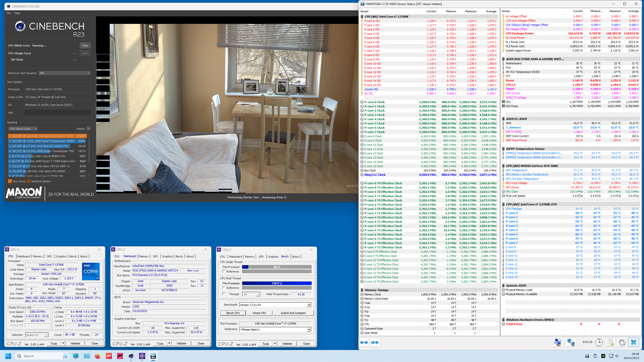This screenshot has width=644, height=362.
Task: Click Validate in CPU-Z Mainboard window
Action: pos(181,343)
